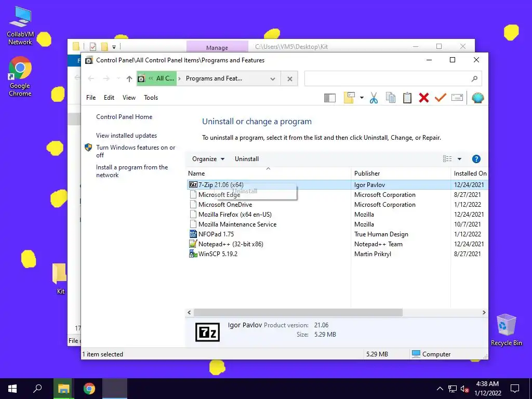Select Uninstall in the context popup
Screen dimensions: 532x399
pos(245,191)
